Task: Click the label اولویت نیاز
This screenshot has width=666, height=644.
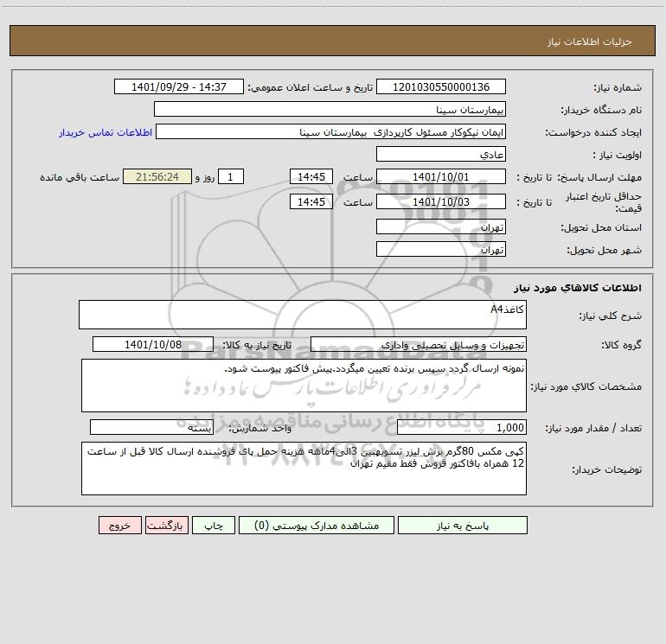Action: tap(618, 156)
